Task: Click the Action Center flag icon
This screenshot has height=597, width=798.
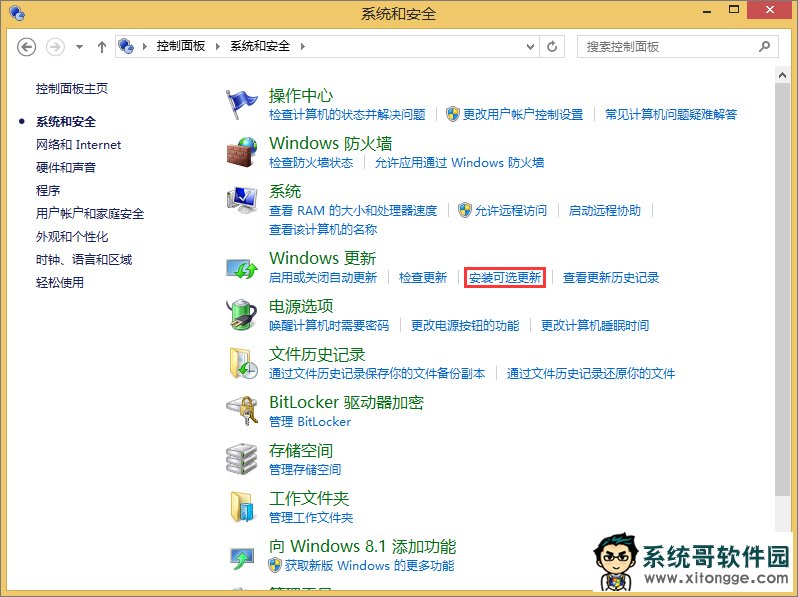Action: click(242, 103)
